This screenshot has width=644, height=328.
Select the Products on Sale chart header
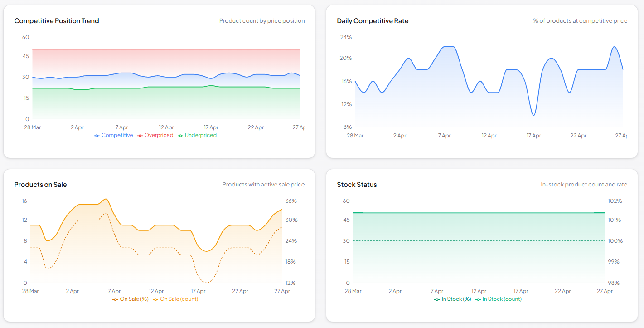click(40, 184)
